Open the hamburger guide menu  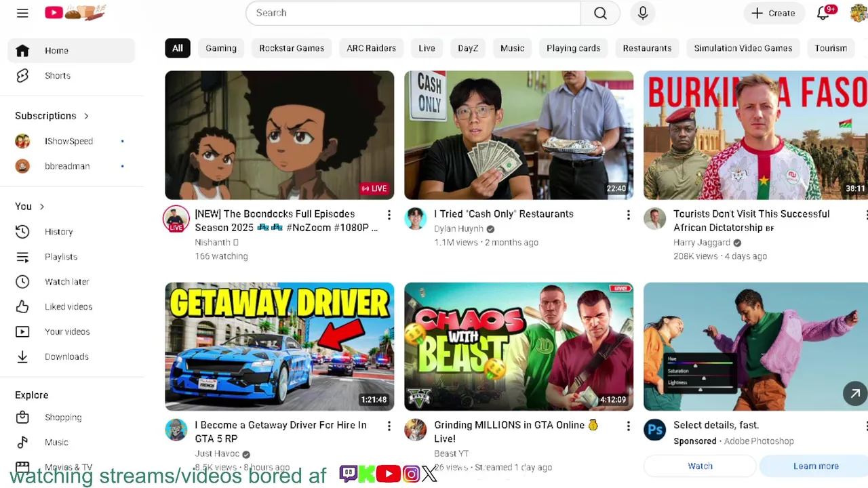click(22, 13)
